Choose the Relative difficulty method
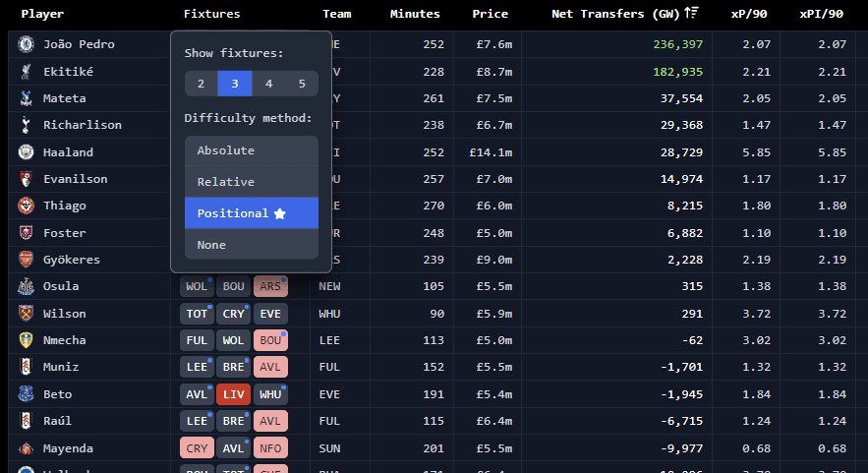The height and width of the screenshot is (473, 868). pos(252,182)
